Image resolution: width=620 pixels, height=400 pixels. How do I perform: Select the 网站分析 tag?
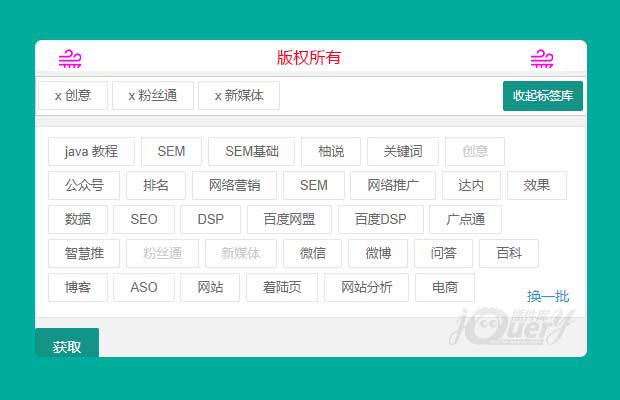[366, 288]
